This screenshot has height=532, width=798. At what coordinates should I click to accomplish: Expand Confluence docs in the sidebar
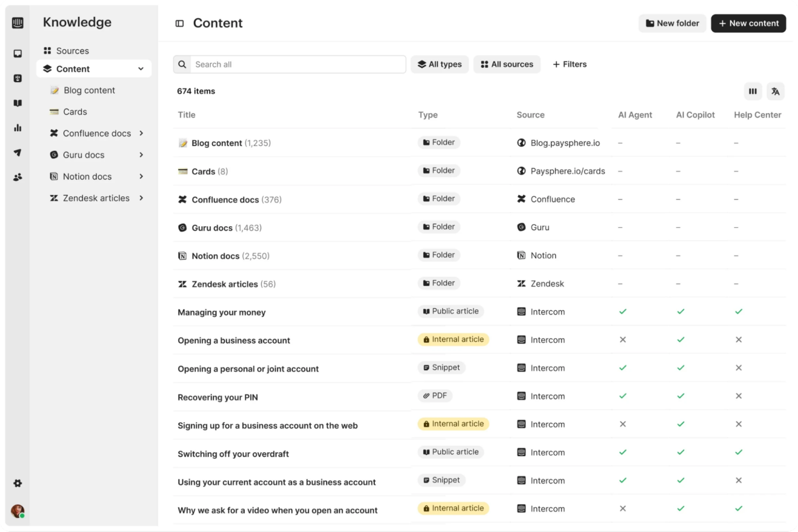click(x=141, y=133)
